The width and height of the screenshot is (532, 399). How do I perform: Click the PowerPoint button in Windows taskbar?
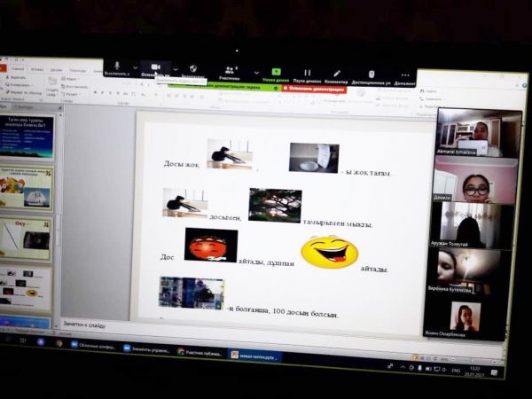[x=252, y=353]
